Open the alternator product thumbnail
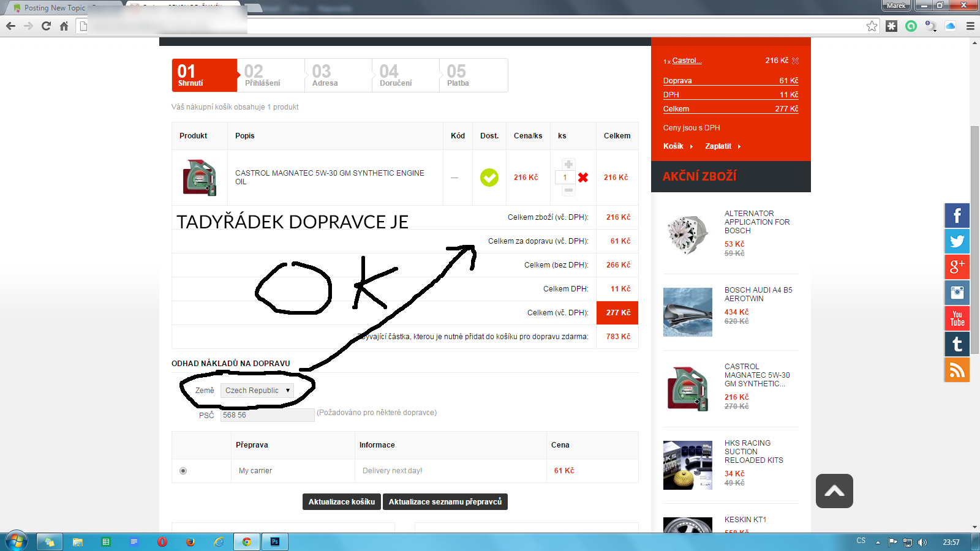The image size is (980, 551). pos(688,235)
